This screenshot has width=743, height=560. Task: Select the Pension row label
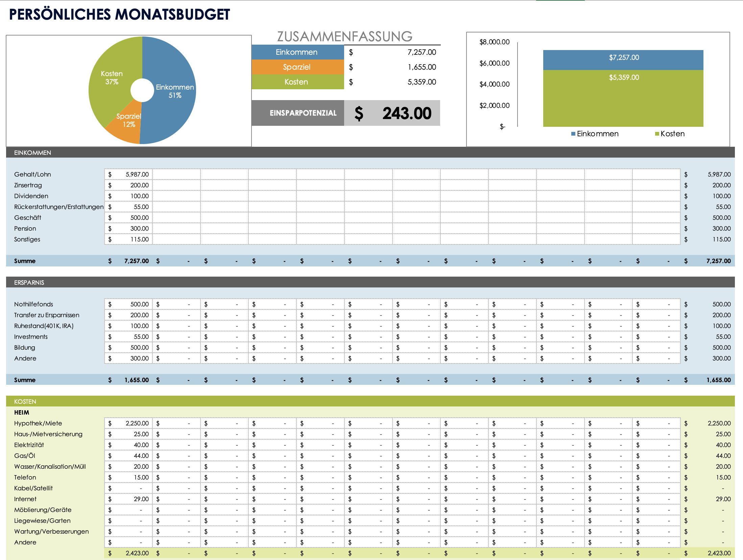click(25, 229)
